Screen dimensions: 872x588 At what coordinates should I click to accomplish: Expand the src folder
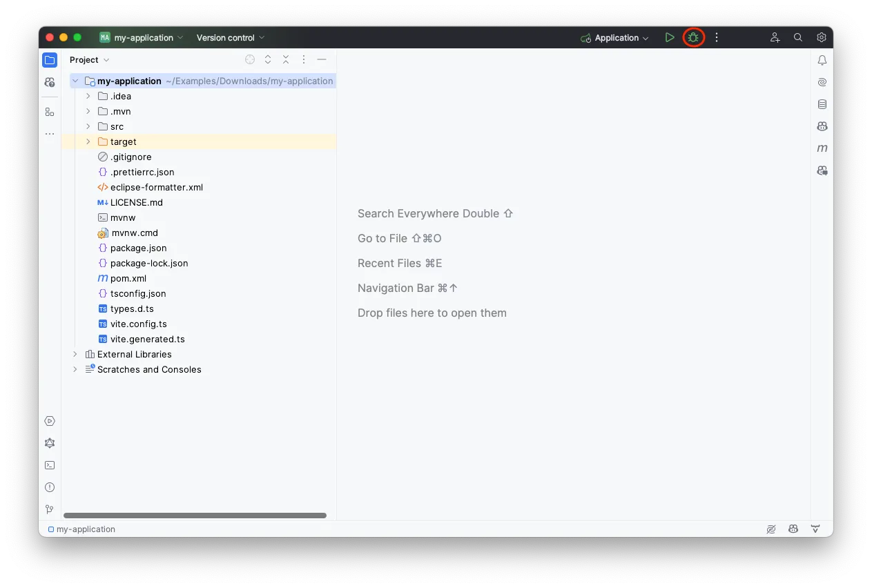[87, 126]
